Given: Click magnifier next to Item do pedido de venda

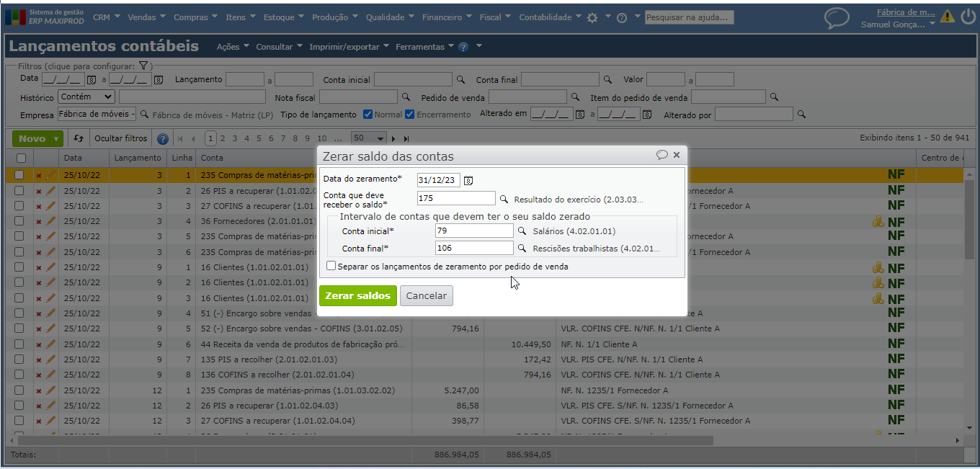Looking at the screenshot, I should pos(775,97).
